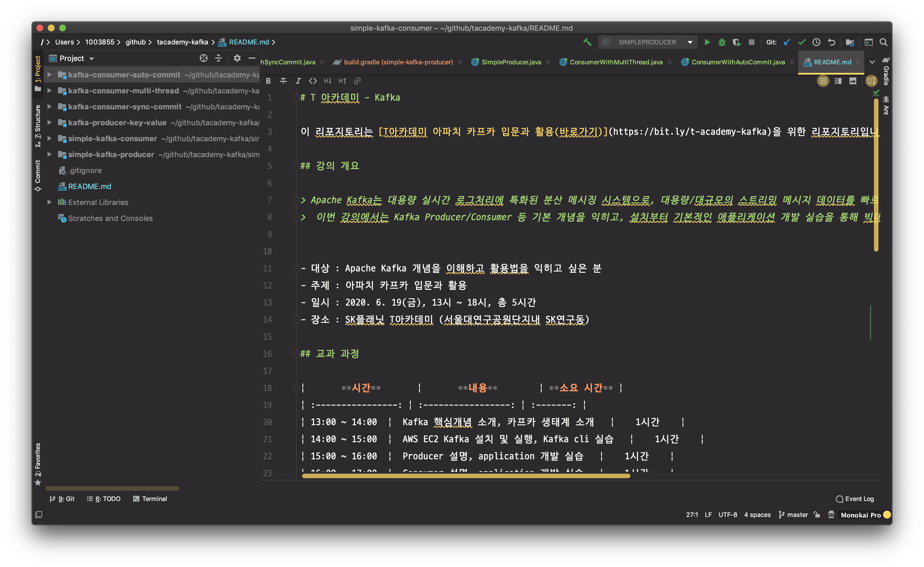Image resolution: width=924 pixels, height=567 pixels.
Task: Collapse all in Project panel
Action: 218,58
